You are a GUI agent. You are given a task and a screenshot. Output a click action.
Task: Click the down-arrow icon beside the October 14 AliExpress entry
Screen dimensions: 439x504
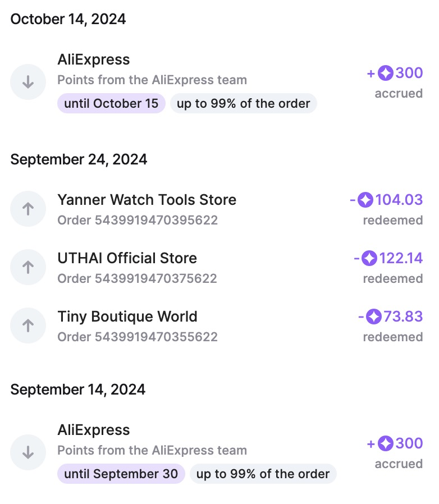click(28, 82)
